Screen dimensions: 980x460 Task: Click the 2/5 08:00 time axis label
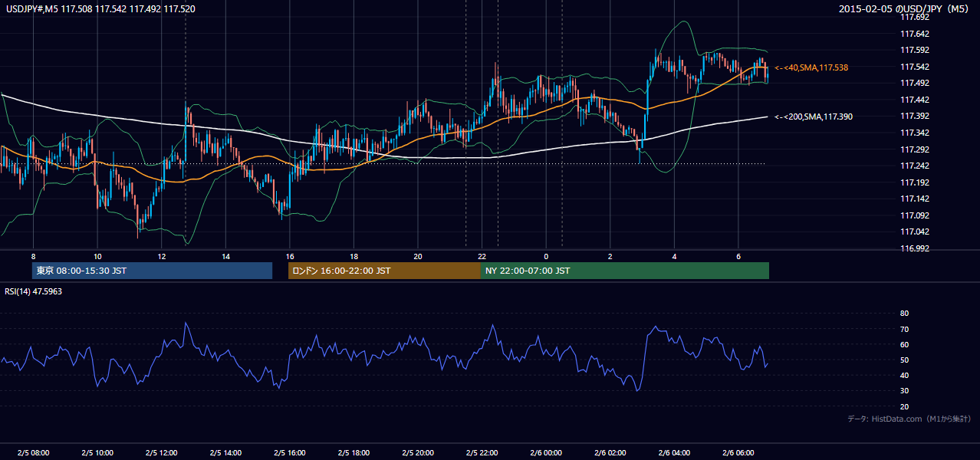(x=33, y=453)
